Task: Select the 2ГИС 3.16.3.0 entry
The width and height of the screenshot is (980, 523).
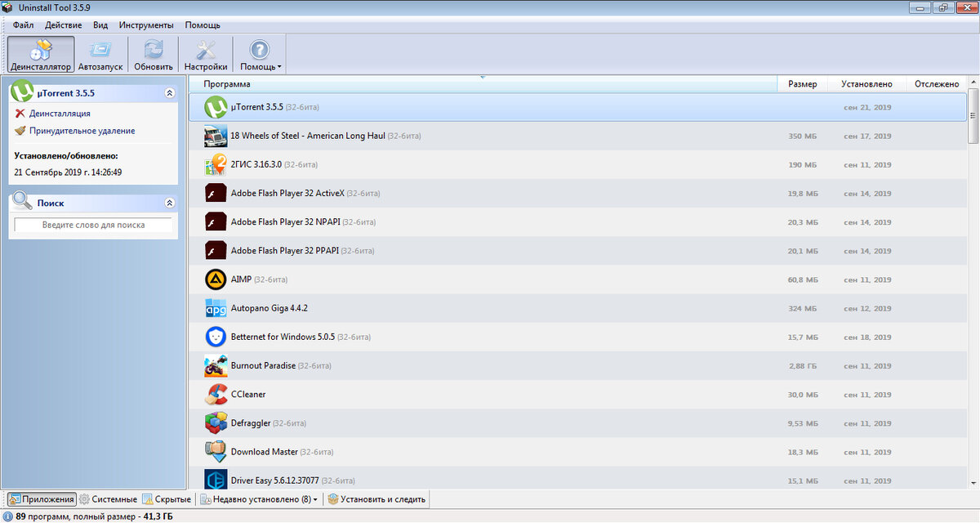Action: (x=256, y=164)
